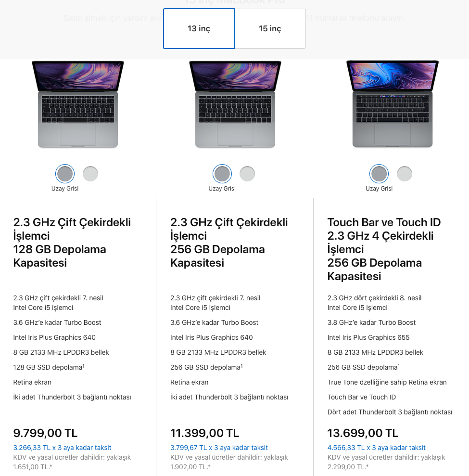Click the middle 256 GB MacBook Pro image

pyautogui.click(x=235, y=104)
